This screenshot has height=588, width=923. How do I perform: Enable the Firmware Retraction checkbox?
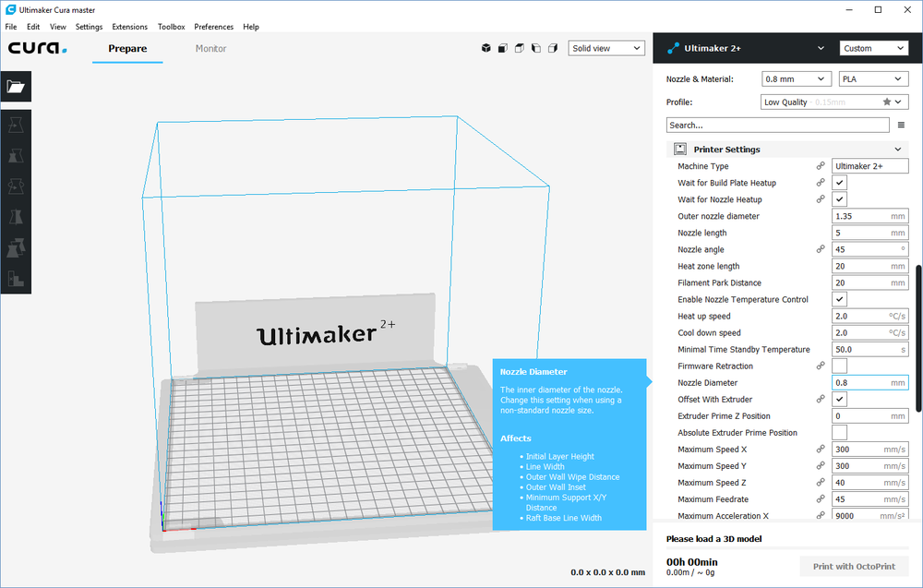840,366
